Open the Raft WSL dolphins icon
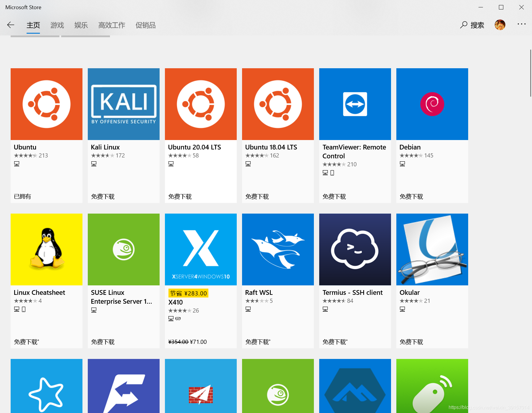Image resolution: width=532 pixels, height=413 pixels. pyautogui.click(x=278, y=249)
